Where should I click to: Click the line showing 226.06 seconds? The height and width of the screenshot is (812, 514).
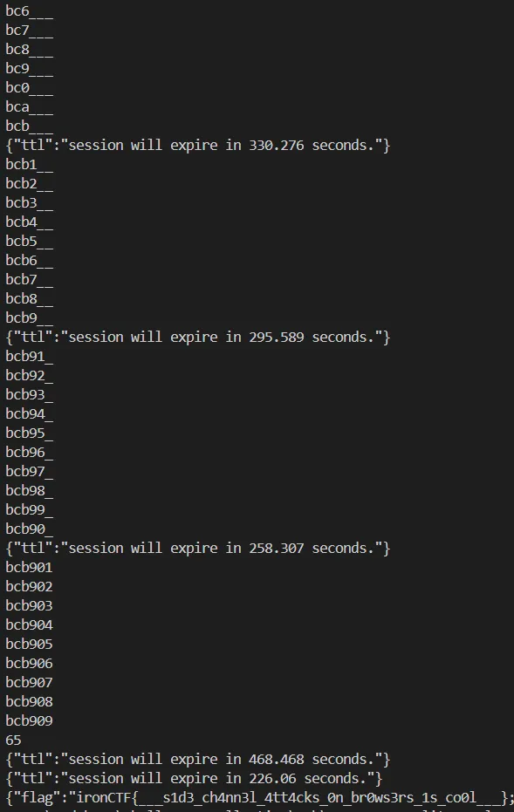pos(194,778)
